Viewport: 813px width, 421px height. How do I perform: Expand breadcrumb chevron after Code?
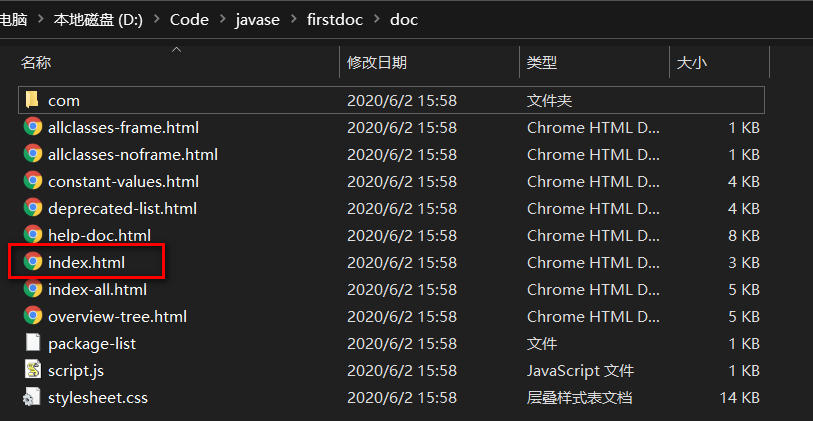pos(222,20)
